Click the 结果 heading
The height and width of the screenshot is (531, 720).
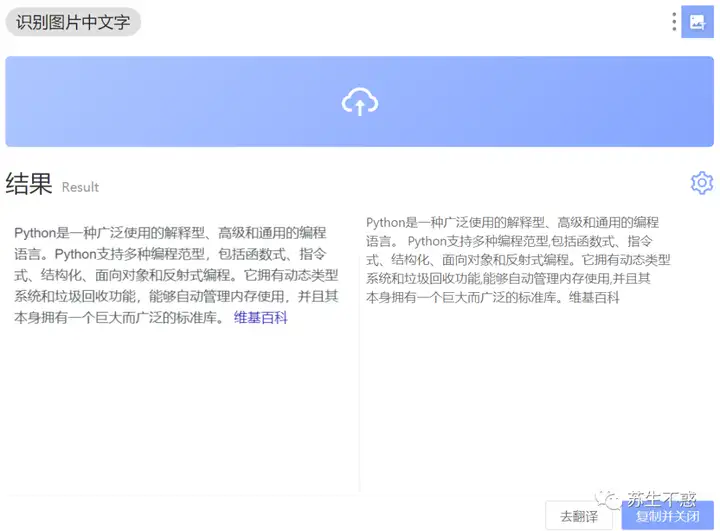(x=28, y=184)
